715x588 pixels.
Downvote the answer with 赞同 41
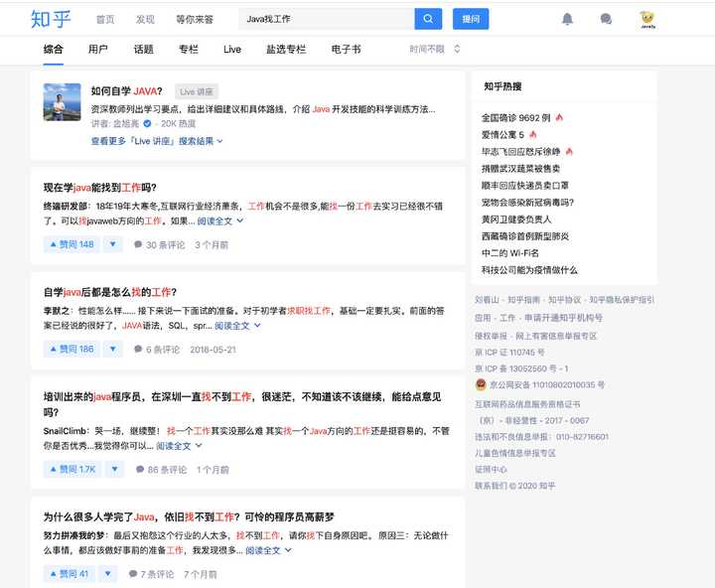(x=107, y=573)
